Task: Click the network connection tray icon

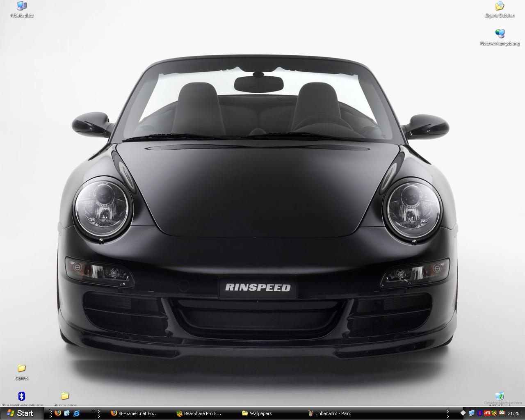Action: point(472,413)
